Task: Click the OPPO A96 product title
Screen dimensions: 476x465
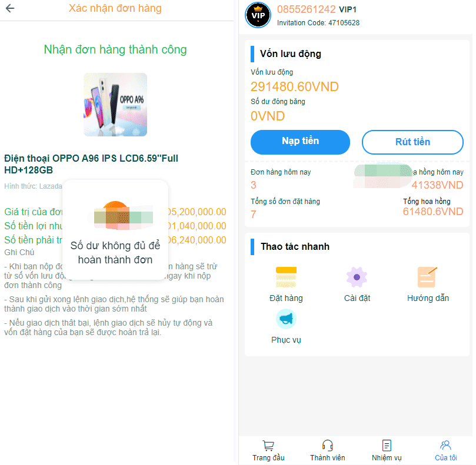Action: click(x=91, y=164)
